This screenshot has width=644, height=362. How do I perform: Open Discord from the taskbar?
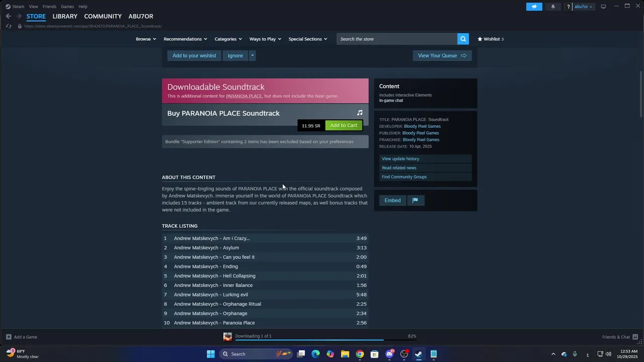click(389, 354)
